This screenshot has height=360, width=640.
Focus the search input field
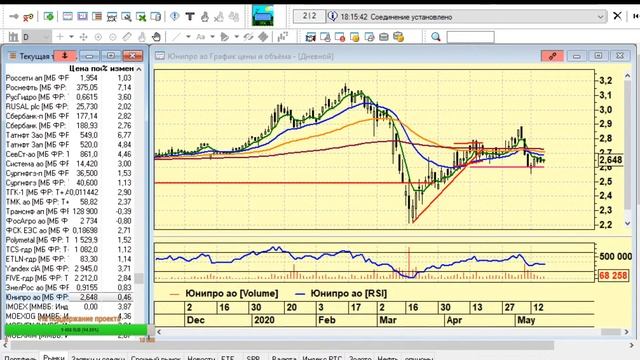tap(471, 37)
